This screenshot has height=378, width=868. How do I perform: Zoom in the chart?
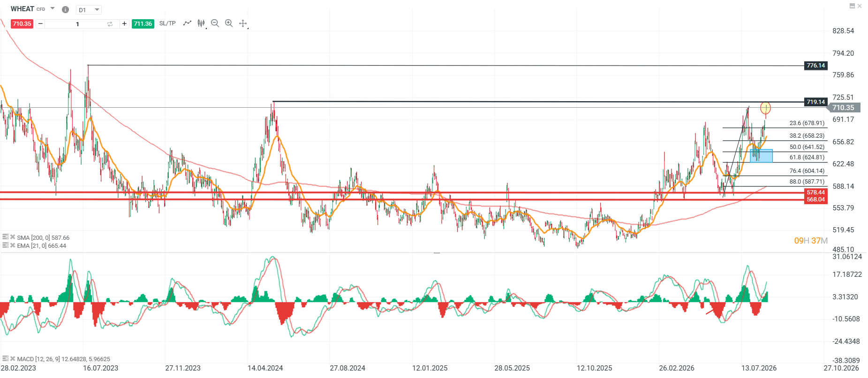[229, 23]
